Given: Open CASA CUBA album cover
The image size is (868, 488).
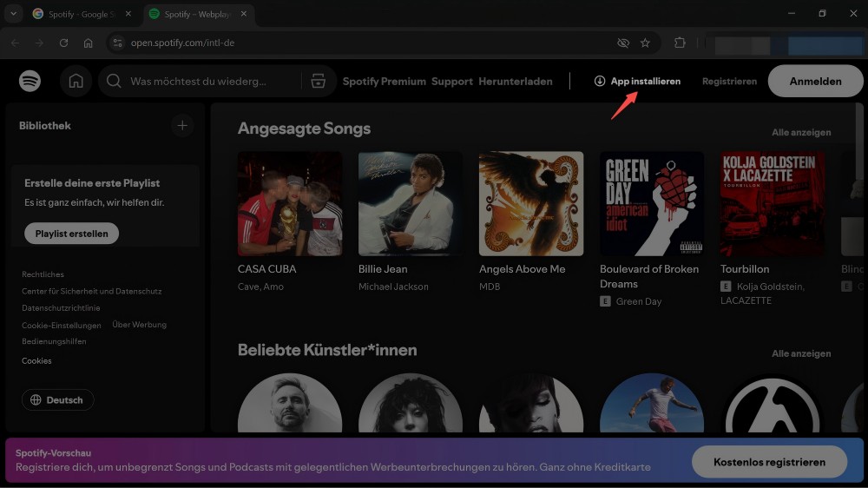Looking at the screenshot, I should [x=290, y=203].
